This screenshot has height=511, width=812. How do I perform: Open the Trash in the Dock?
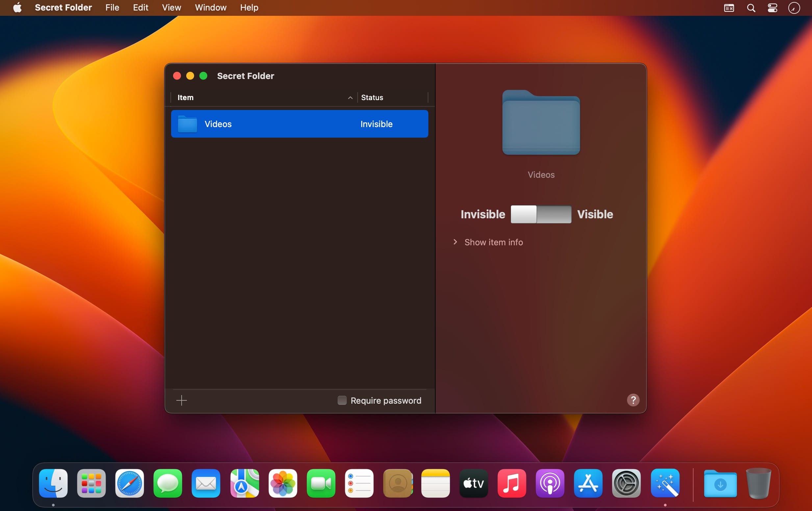click(758, 483)
